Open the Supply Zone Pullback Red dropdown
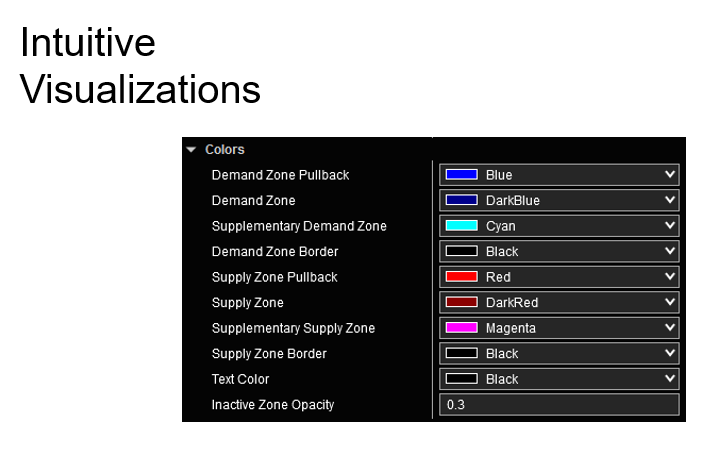707x451 pixels. coord(669,277)
